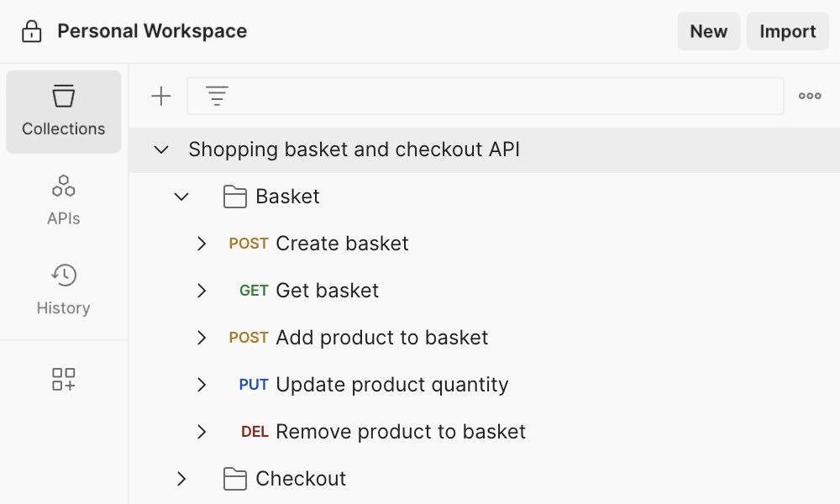Open the add workspace elements grid icon
840x504 pixels.
64,379
